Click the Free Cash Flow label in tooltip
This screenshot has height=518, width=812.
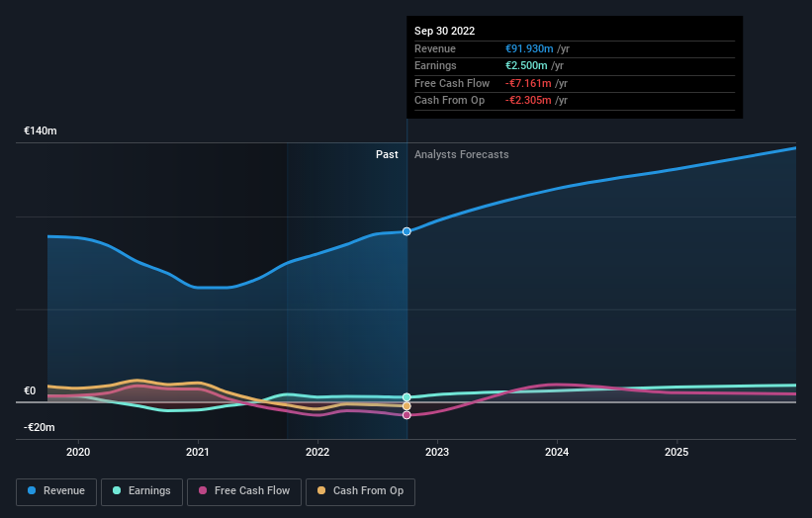(452, 83)
